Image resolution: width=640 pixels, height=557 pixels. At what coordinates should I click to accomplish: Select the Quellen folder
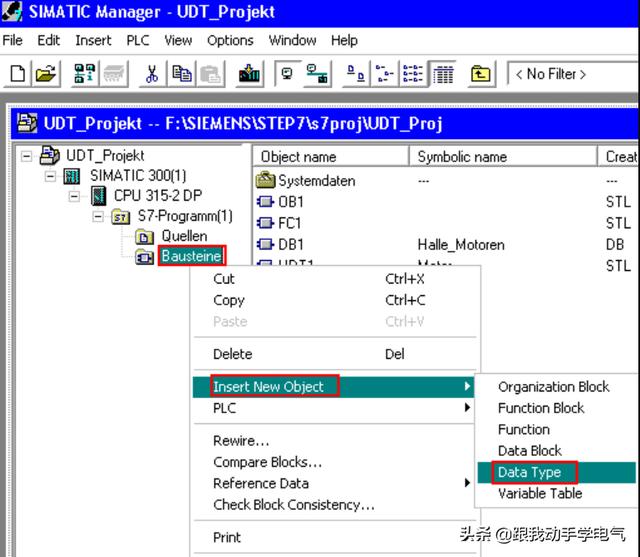point(184,236)
